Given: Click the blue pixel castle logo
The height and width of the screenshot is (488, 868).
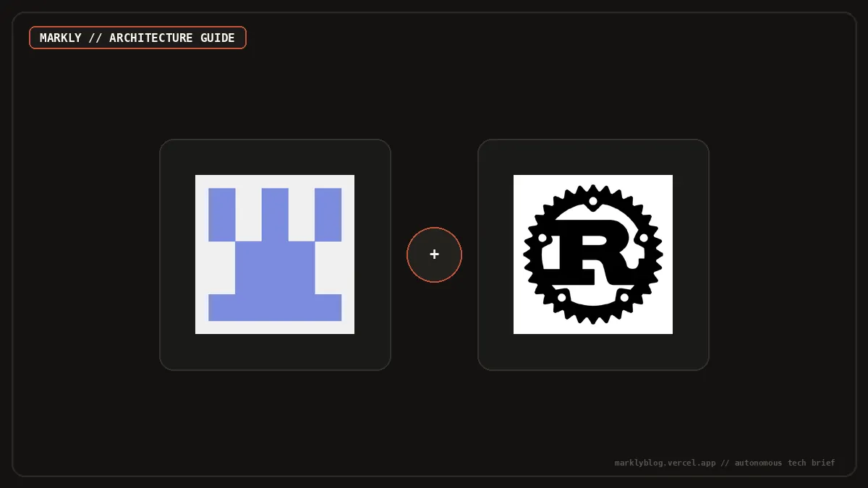Looking at the screenshot, I should click(x=275, y=254).
